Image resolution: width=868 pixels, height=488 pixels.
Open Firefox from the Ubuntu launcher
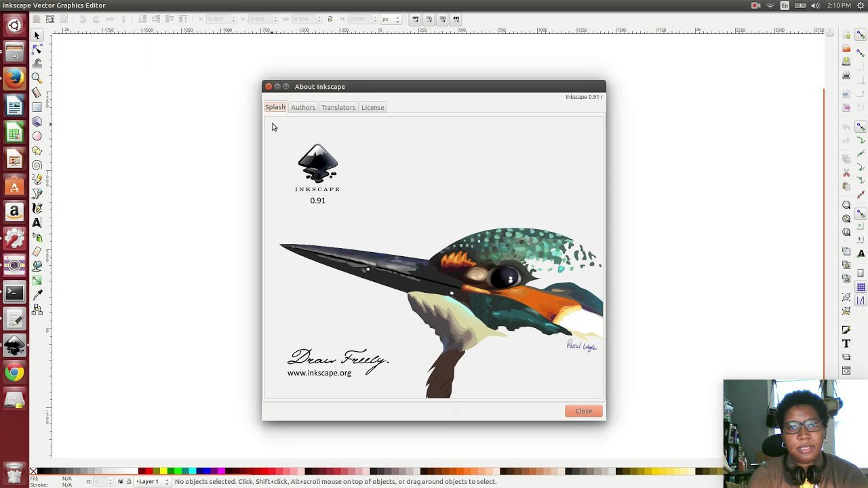click(14, 78)
